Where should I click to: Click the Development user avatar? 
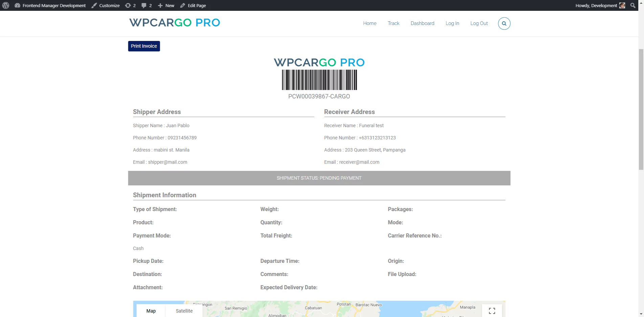pos(622,5)
